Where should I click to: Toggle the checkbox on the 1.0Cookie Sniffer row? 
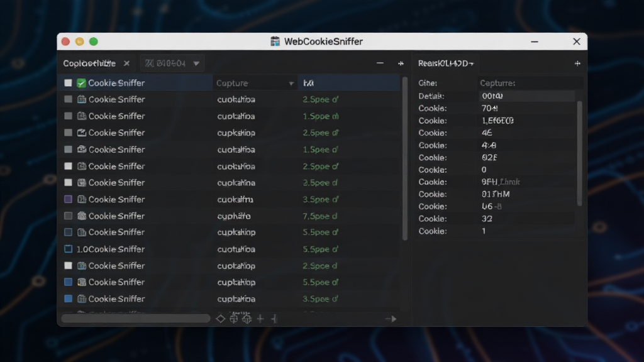coord(68,249)
